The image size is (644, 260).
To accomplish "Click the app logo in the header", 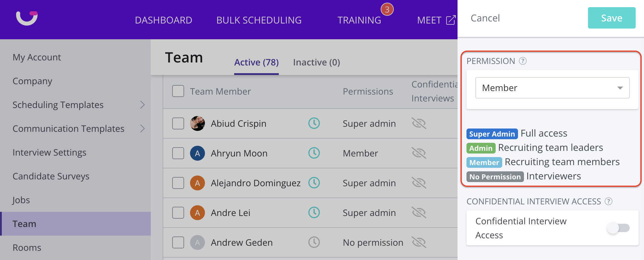I will click(x=27, y=18).
